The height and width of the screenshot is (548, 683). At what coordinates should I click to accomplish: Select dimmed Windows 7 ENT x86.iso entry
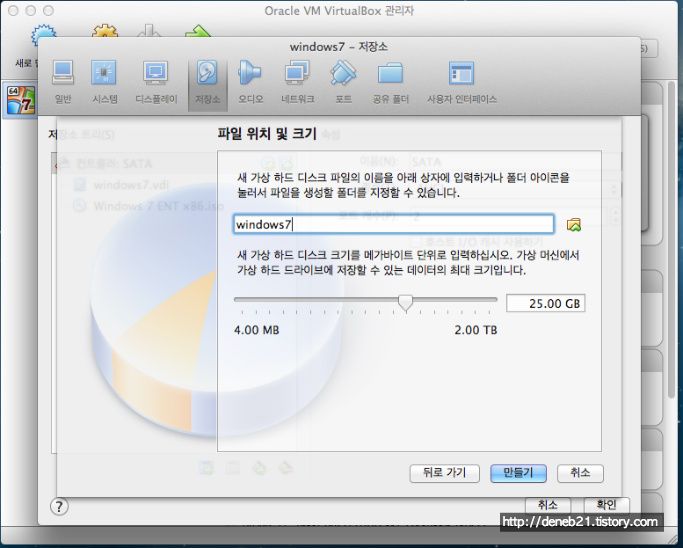tap(148, 206)
